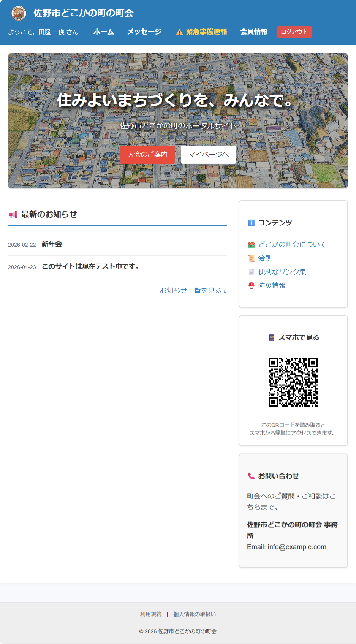Screen dimensions: 356x644
Task: Click the 個人情報の取扱い footer link
Action: coord(195,614)
